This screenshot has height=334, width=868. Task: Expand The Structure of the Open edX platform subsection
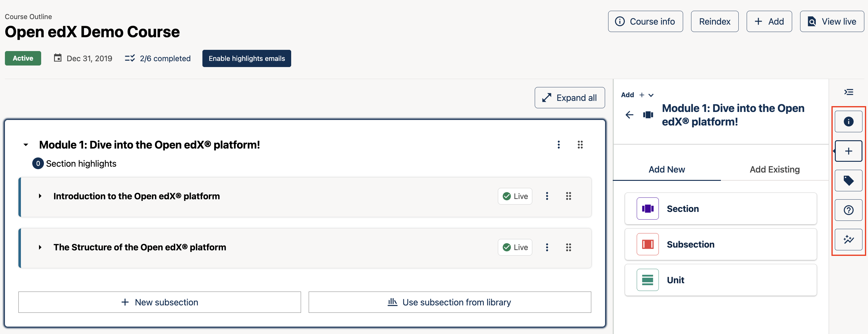40,247
